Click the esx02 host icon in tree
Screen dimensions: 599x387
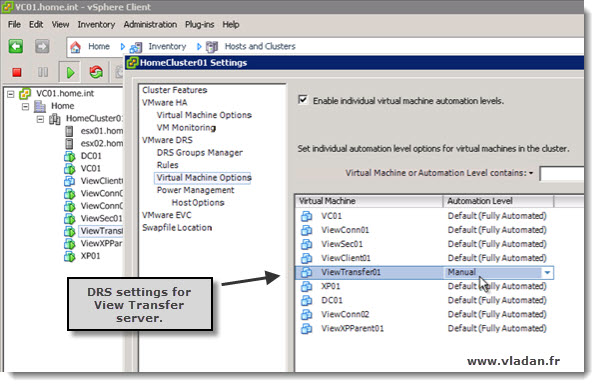coord(69,144)
